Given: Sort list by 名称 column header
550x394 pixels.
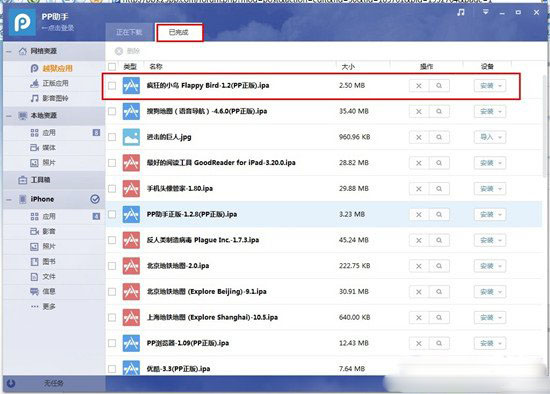Looking at the screenshot, I should click(x=156, y=67).
